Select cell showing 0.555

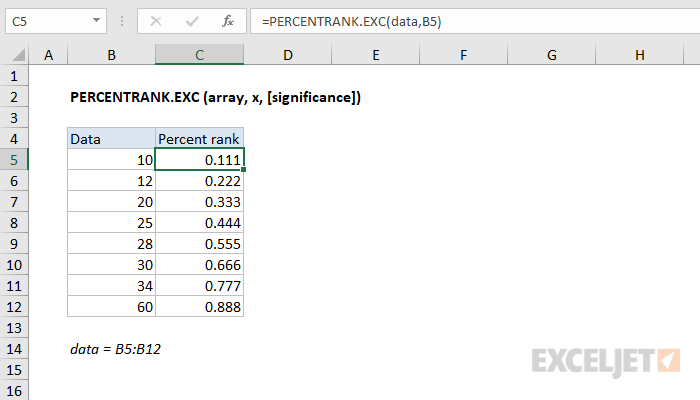tap(199, 244)
